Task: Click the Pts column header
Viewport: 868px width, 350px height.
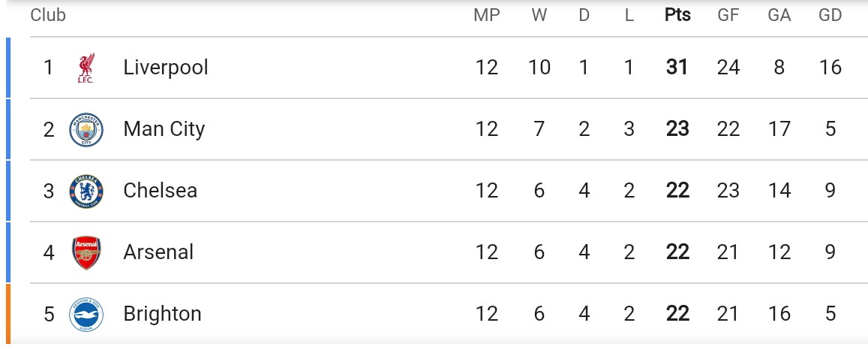Action: [x=677, y=15]
